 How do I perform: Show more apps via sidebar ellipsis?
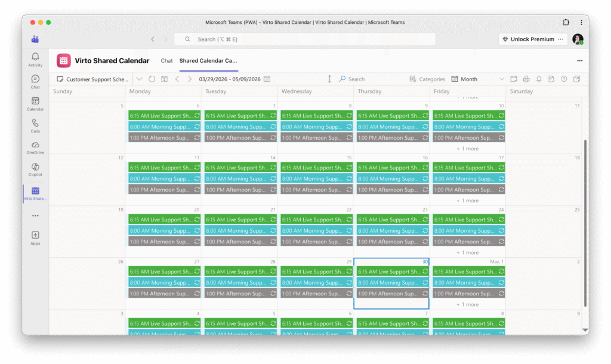(x=35, y=215)
